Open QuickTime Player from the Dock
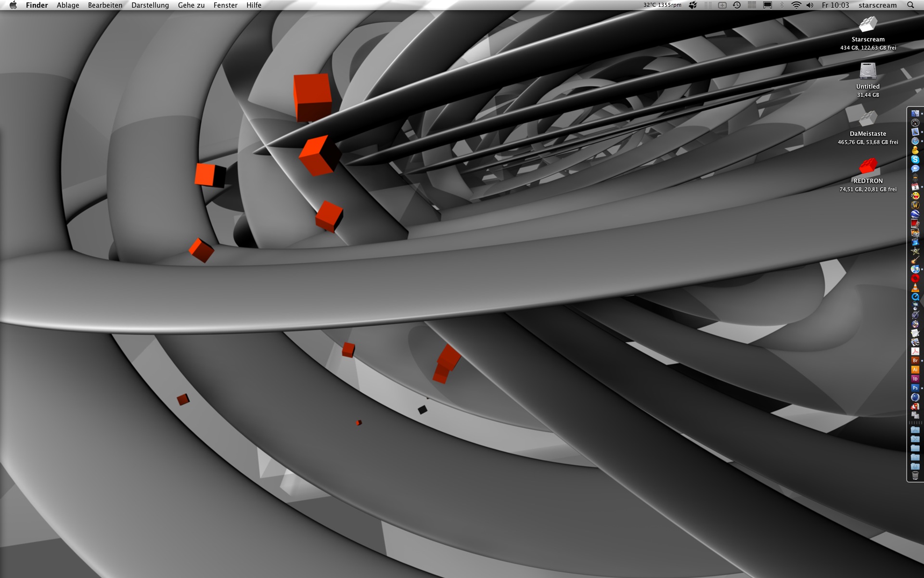The height and width of the screenshot is (578, 924). pos(915,297)
